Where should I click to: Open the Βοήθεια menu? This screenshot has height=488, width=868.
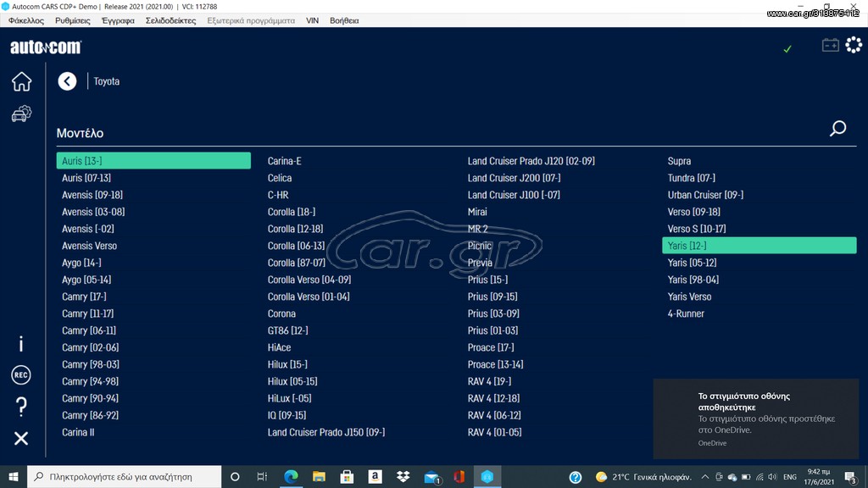coord(344,20)
